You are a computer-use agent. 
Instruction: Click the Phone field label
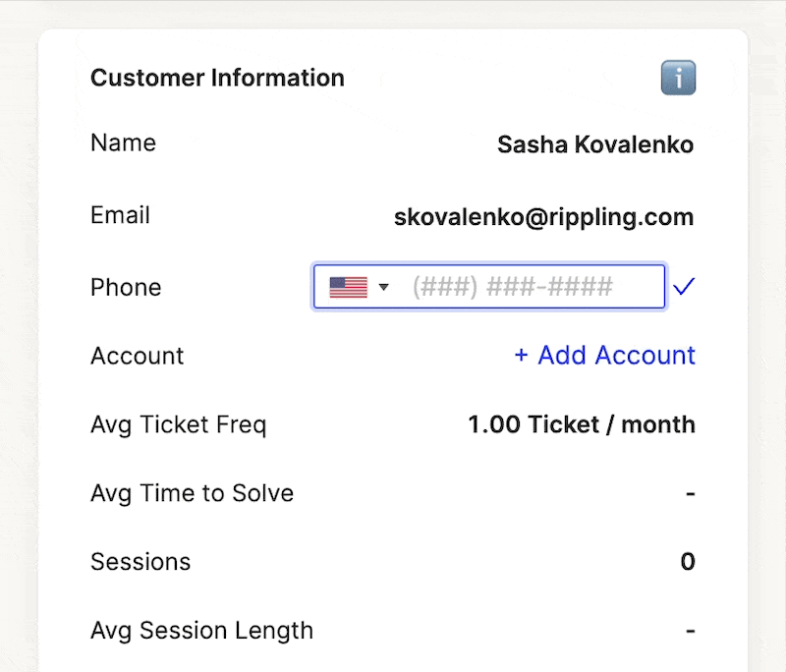[x=126, y=288]
